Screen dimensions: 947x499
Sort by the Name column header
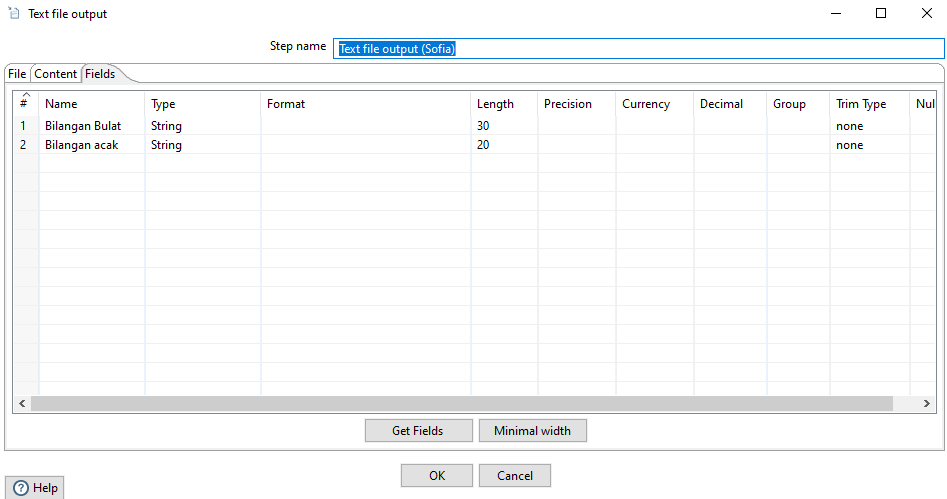[92, 104]
